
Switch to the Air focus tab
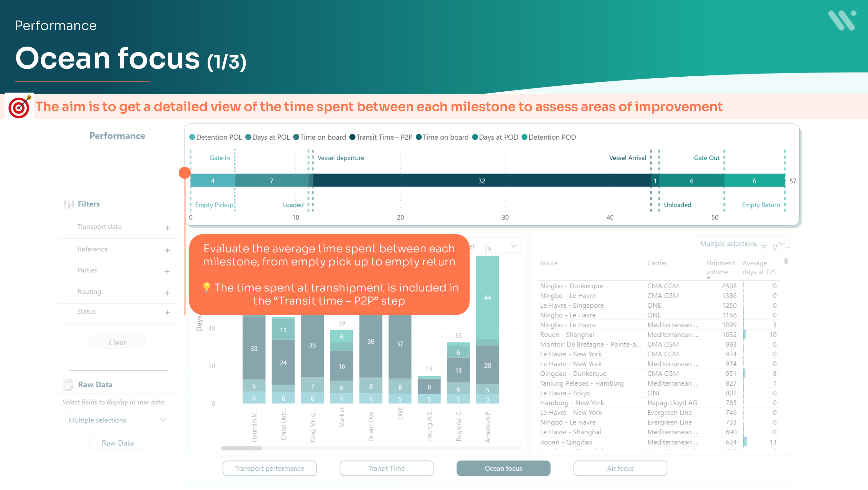[620, 468]
